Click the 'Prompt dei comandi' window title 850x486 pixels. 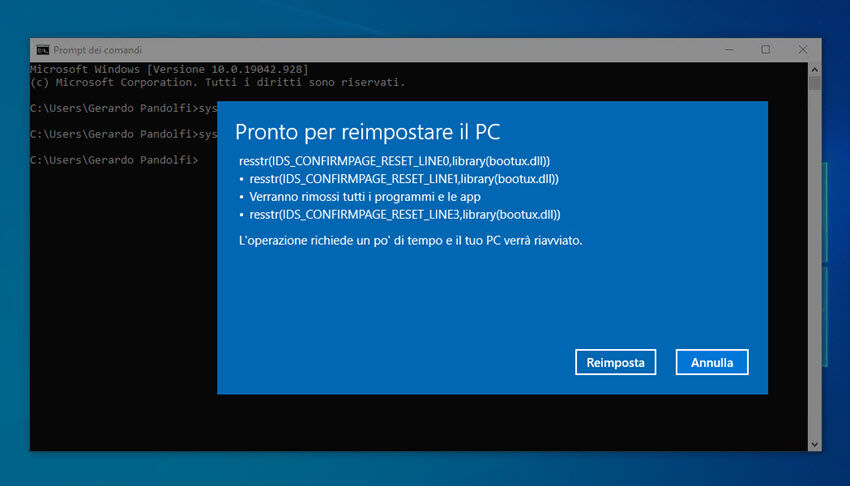pyautogui.click(x=98, y=50)
